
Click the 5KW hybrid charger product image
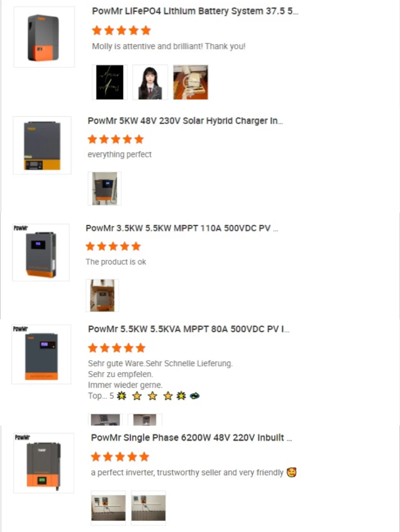(42, 145)
